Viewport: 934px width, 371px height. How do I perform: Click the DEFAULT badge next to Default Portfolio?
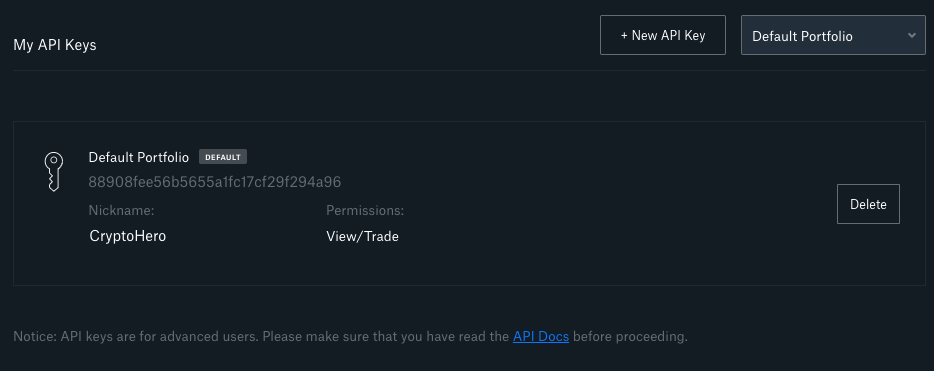[x=223, y=157]
